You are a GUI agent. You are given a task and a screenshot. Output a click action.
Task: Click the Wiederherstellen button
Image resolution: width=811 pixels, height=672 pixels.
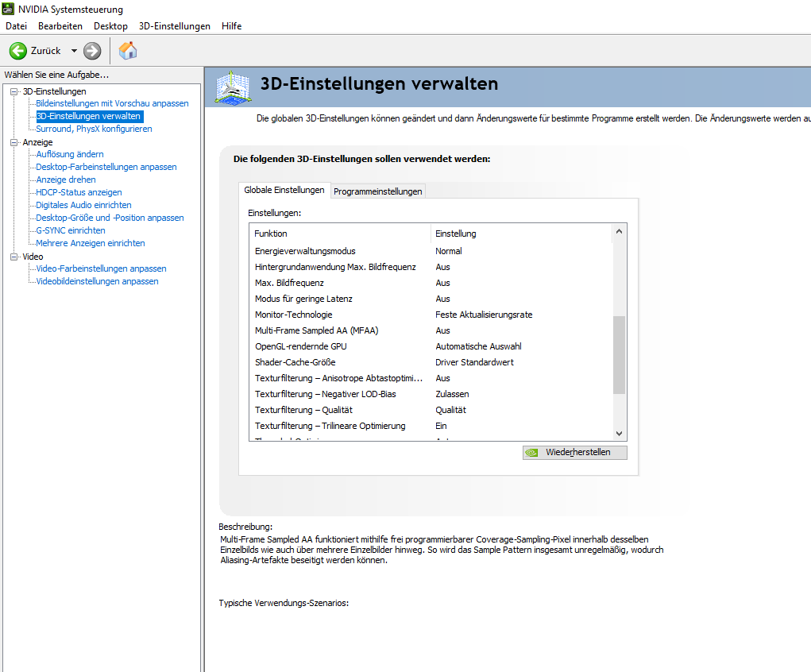574,453
